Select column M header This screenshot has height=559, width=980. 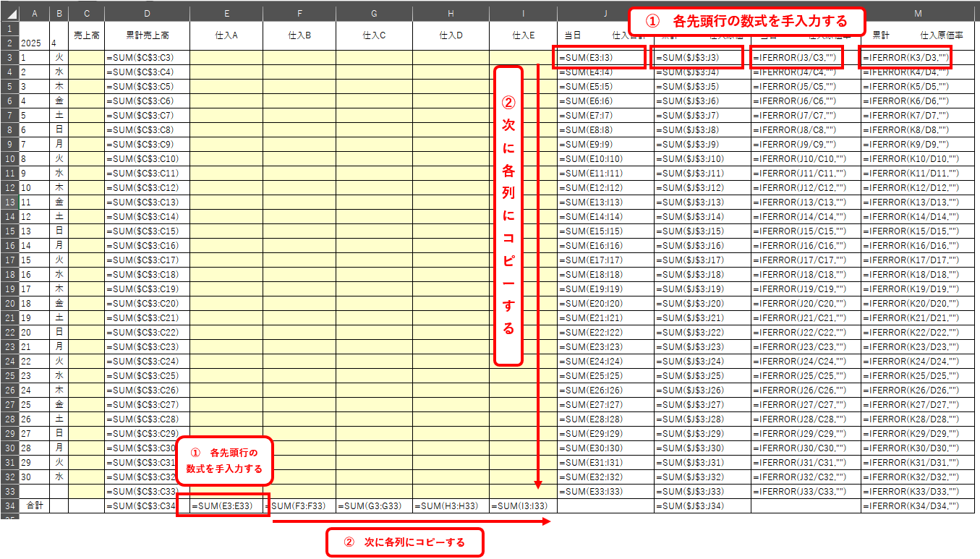click(917, 12)
